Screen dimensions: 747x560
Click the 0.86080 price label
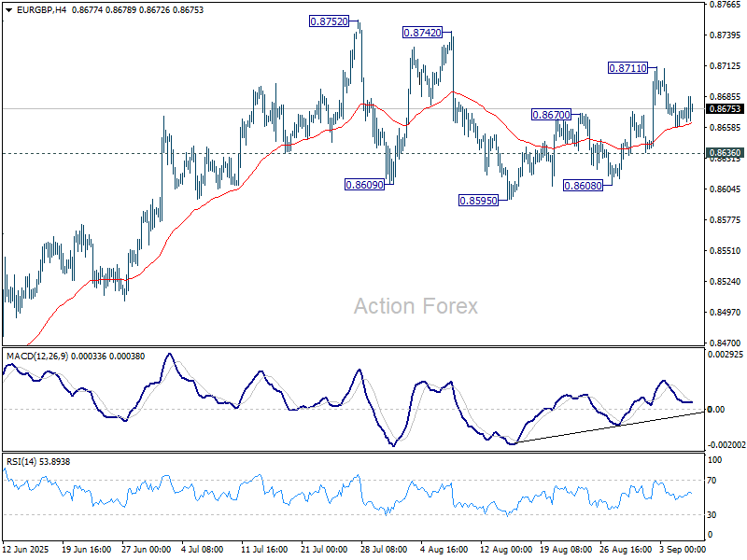coord(583,186)
